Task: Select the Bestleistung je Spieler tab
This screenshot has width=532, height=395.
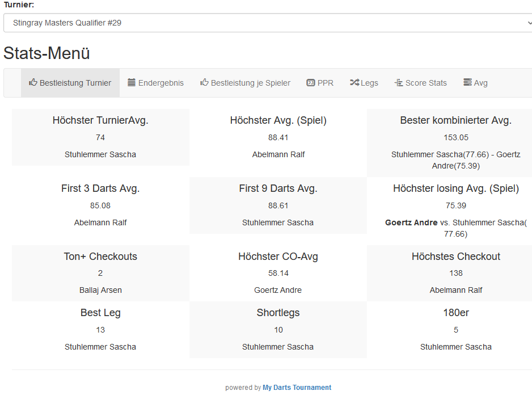Action: click(250, 83)
